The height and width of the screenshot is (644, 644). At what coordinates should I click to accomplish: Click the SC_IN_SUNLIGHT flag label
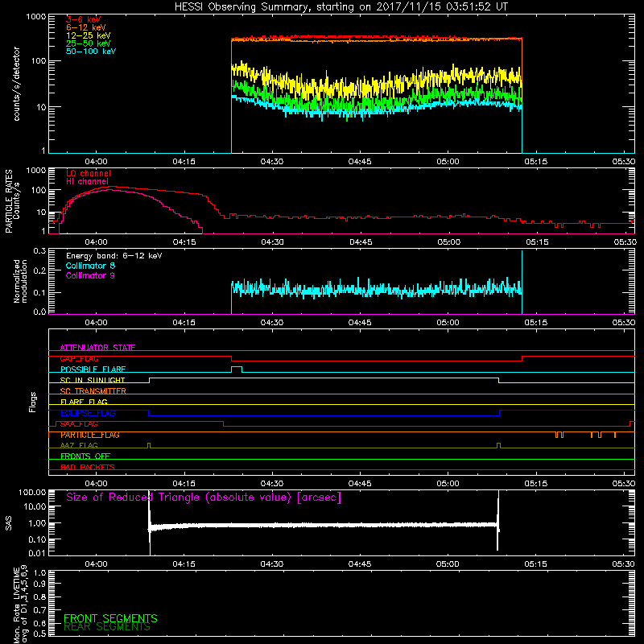tap(93, 380)
